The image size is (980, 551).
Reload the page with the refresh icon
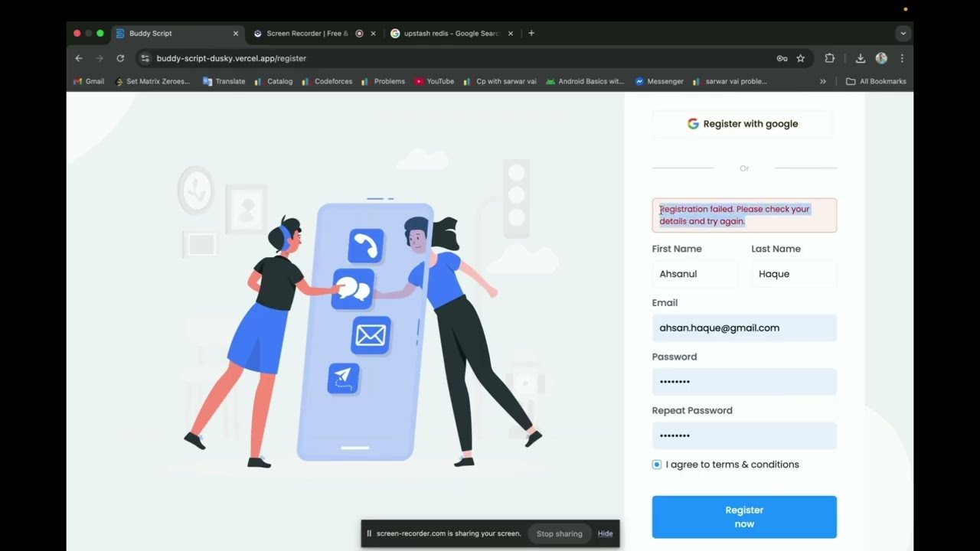click(120, 58)
